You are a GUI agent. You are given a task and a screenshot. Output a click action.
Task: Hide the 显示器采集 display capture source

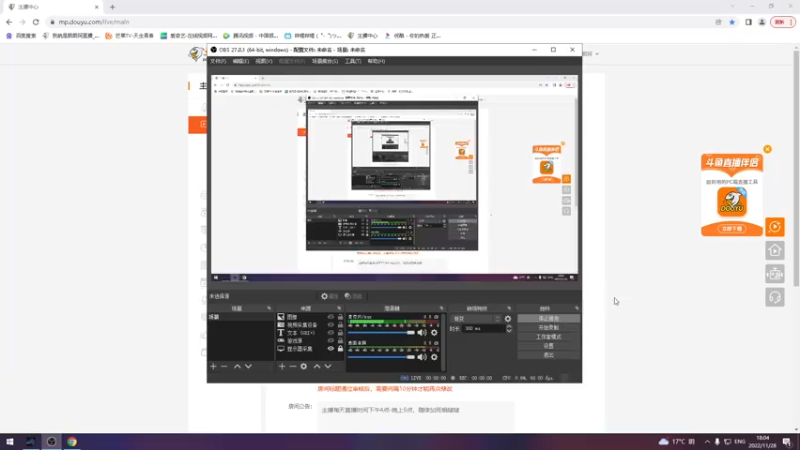pos(331,348)
